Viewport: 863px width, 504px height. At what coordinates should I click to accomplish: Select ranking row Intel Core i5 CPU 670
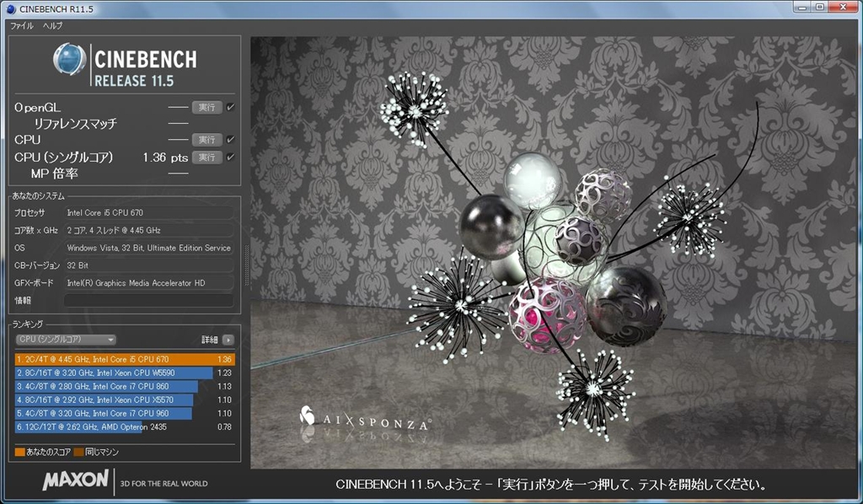[x=125, y=359]
